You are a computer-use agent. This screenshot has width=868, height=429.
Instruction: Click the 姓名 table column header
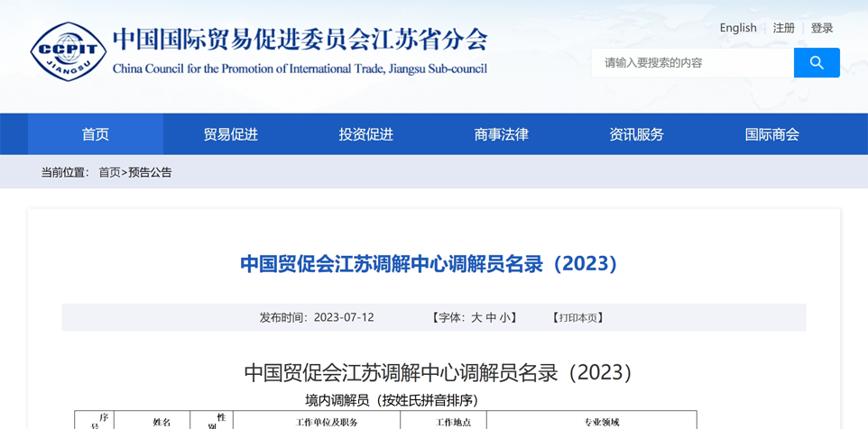click(x=162, y=423)
